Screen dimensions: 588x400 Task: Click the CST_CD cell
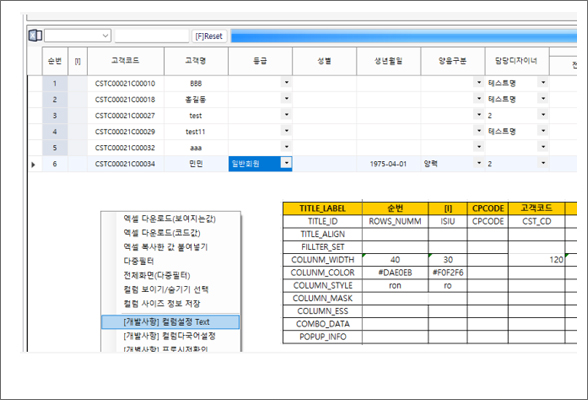pos(537,221)
